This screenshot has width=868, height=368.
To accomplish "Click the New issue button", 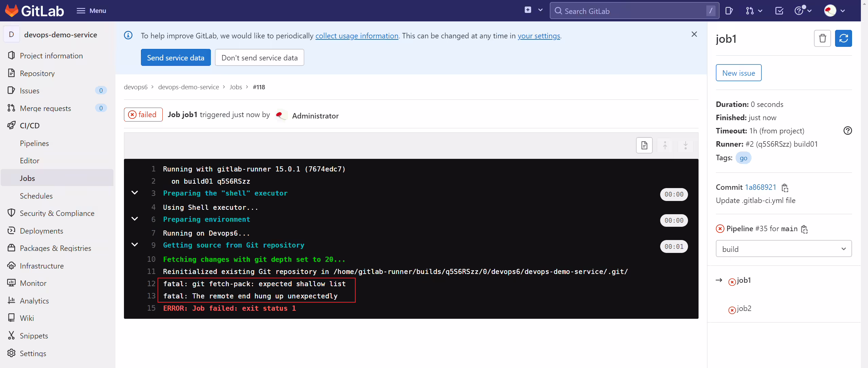I will [739, 73].
